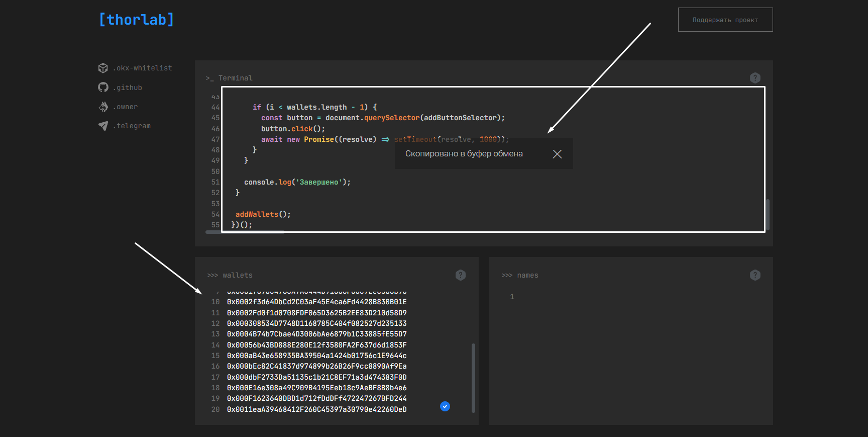The image size is (868, 437).
Task: Click wallet 0x0002f3d64DbCd2C03aF45E4ca6Fd4428B830B01E
Action: pos(316,302)
